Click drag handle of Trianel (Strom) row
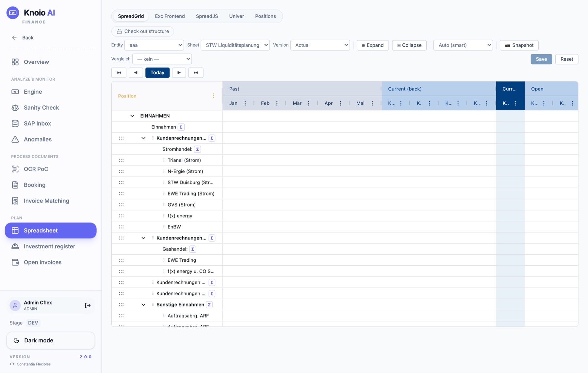Screen dimensions: 588x373 click(x=121, y=160)
